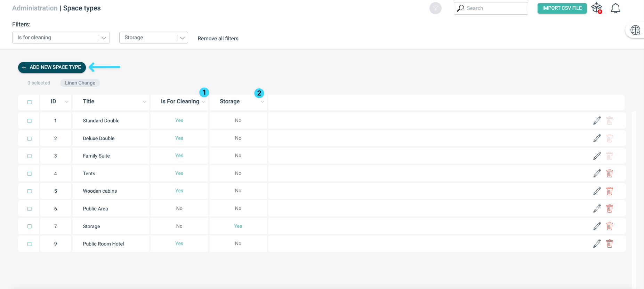Viewport: 644px width, 289px height.
Task: Open the language globe icon
Action: 635,30
